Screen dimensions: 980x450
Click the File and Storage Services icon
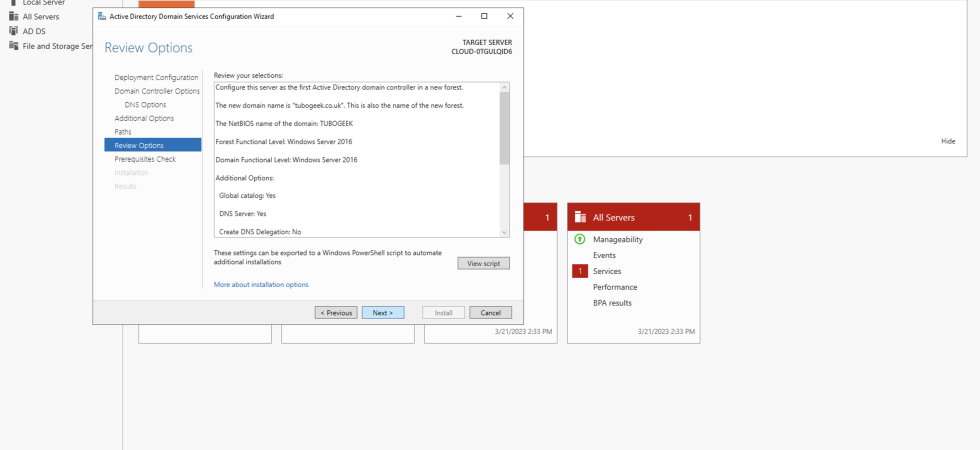(14, 46)
